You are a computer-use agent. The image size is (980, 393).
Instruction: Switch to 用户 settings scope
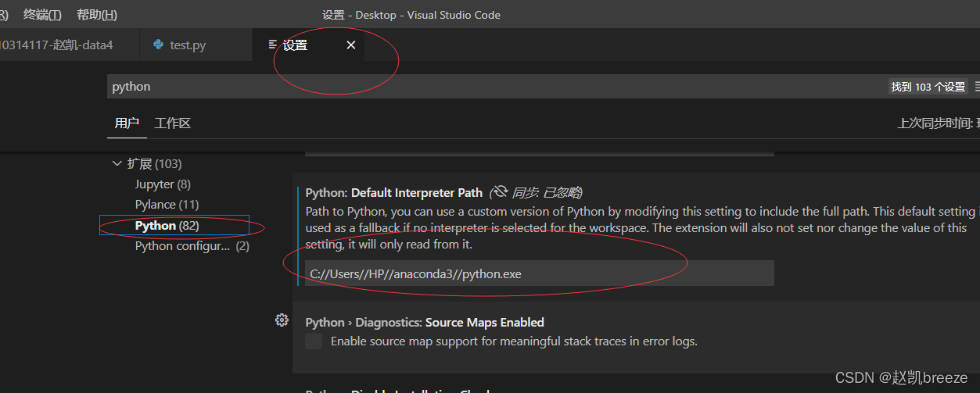click(127, 123)
